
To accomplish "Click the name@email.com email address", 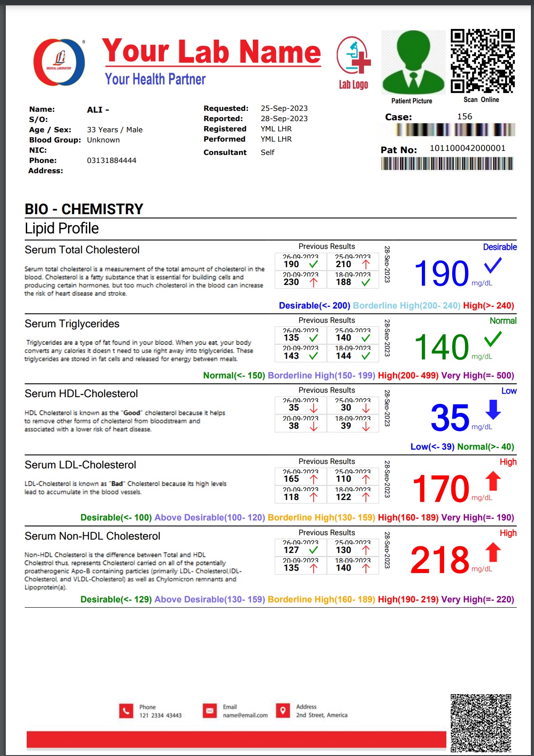I will [245, 715].
